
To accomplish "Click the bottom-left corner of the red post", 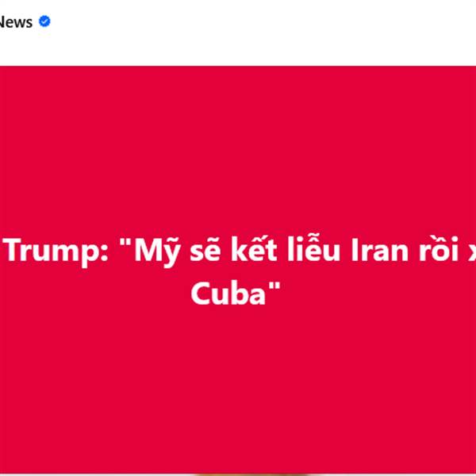I will 3,471.
